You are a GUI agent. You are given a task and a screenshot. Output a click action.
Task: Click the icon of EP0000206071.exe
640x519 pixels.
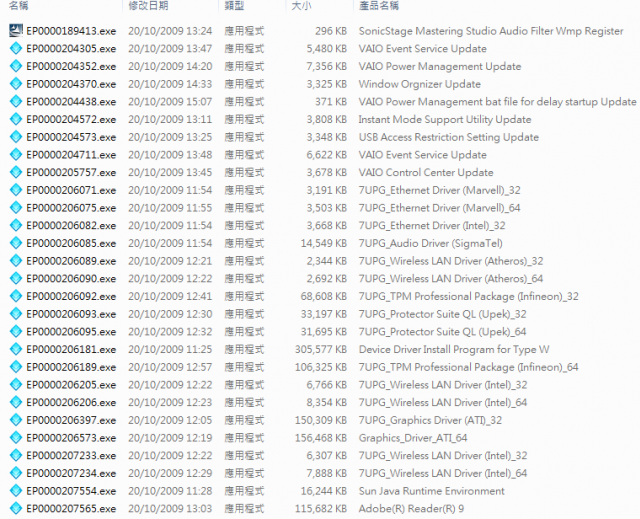coord(16,190)
